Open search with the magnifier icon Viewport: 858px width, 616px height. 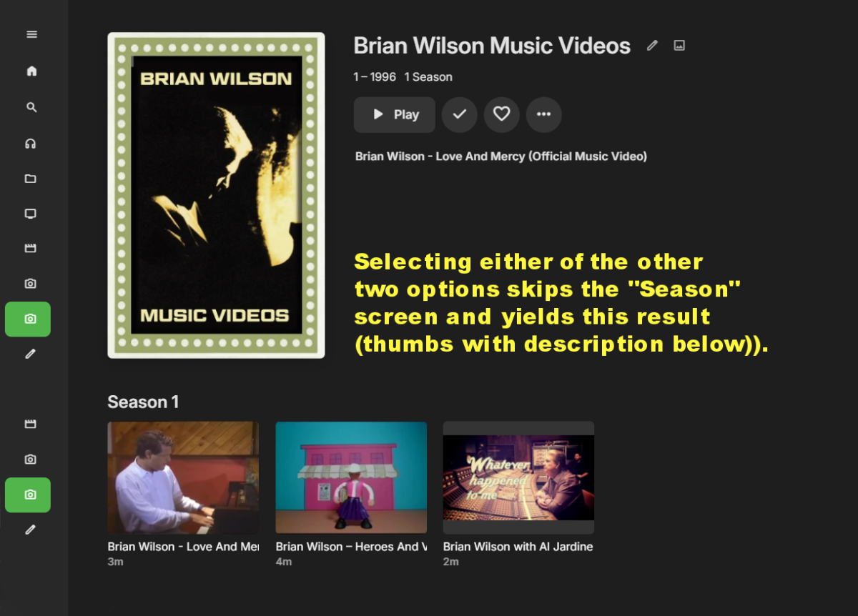[31, 107]
